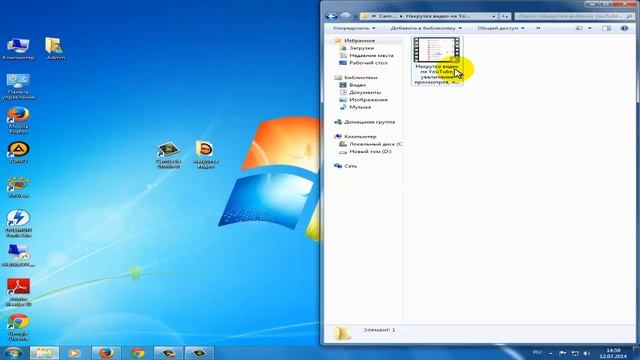
Task: Show more toolbar commands chevron
Action: 538,28
